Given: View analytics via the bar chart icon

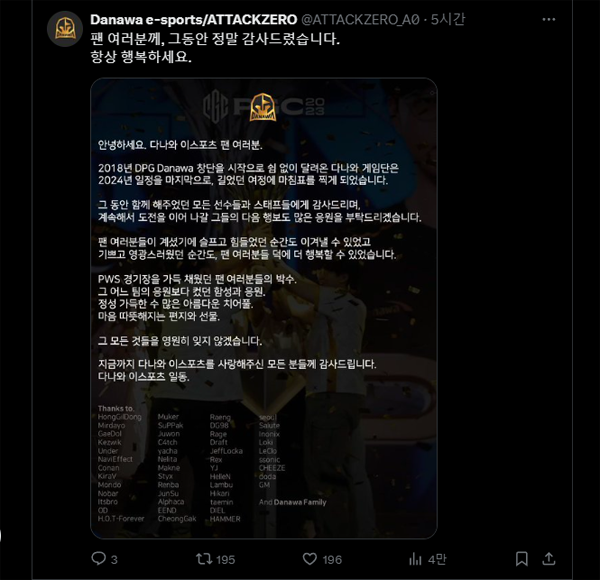Looking at the screenshot, I should pos(415,559).
